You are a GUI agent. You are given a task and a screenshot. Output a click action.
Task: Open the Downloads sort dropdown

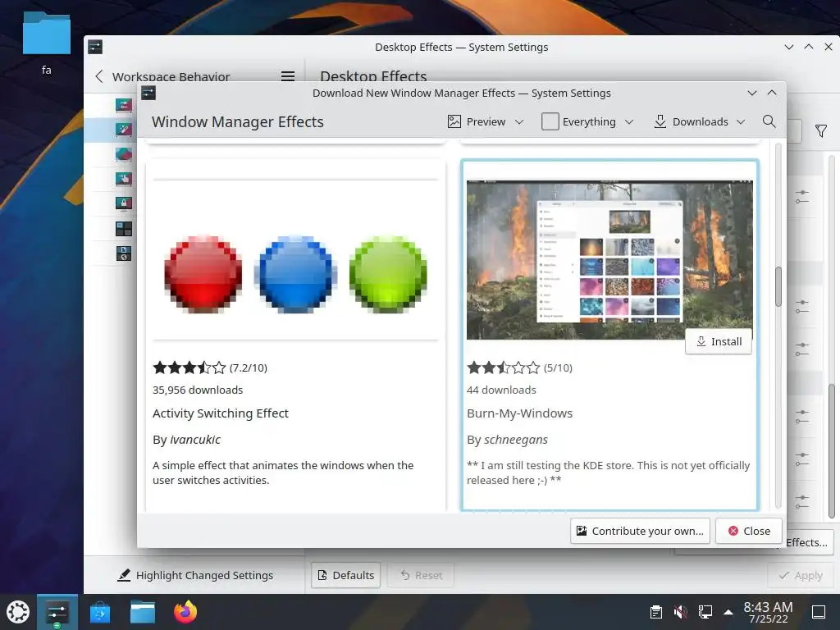(699, 121)
